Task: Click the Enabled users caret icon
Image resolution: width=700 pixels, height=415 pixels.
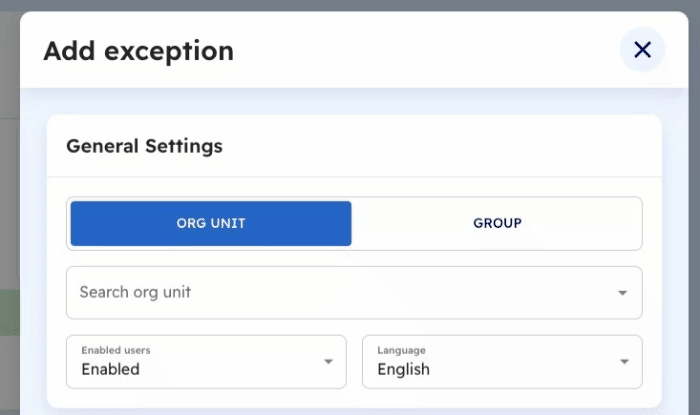Action: [328, 361]
